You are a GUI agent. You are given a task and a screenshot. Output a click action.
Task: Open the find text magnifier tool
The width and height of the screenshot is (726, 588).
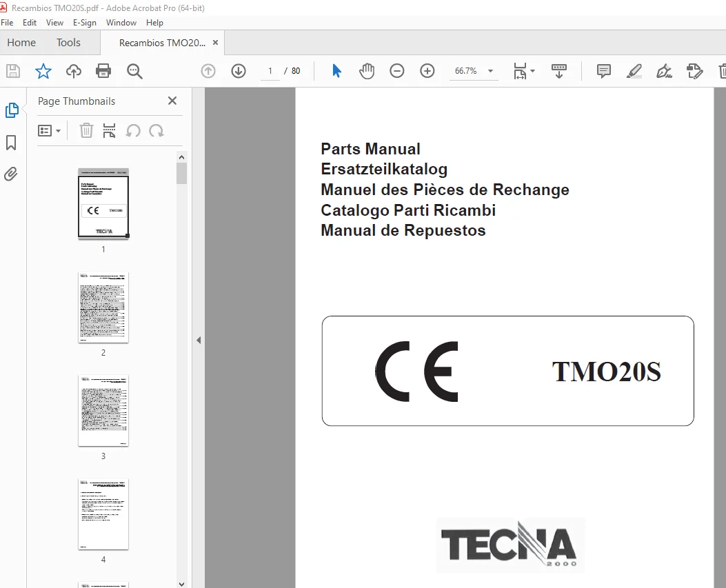[x=134, y=71]
